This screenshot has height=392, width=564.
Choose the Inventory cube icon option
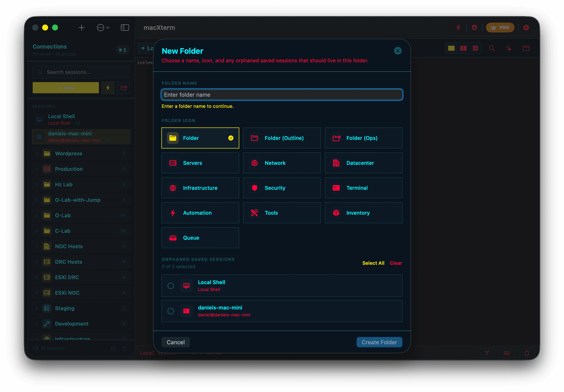click(363, 213)
